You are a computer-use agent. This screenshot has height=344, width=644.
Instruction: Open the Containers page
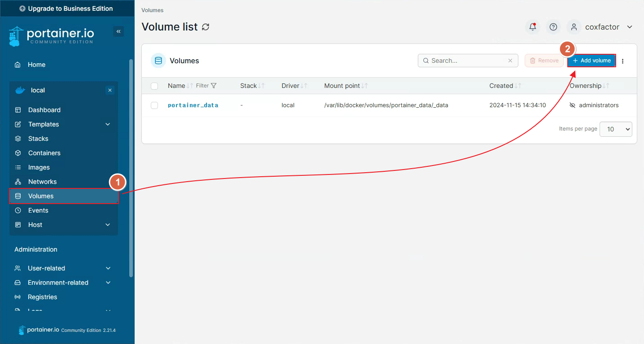click(x=63, y=153)
